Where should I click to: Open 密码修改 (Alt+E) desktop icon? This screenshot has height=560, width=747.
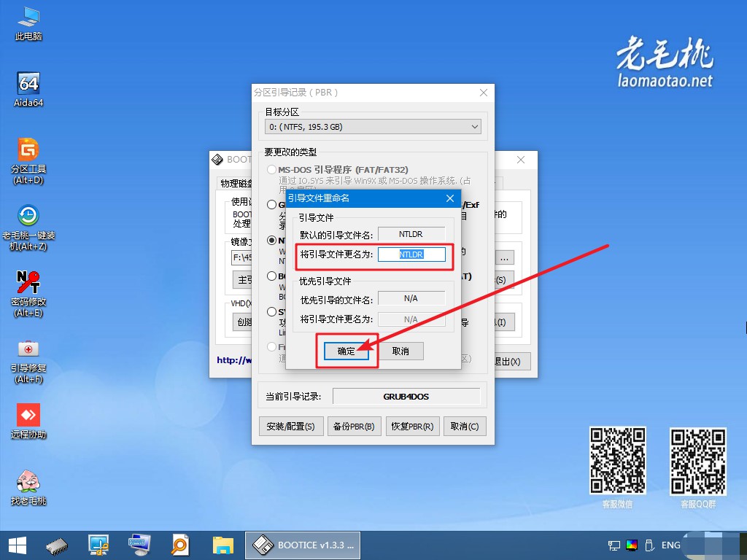[28, 294]
